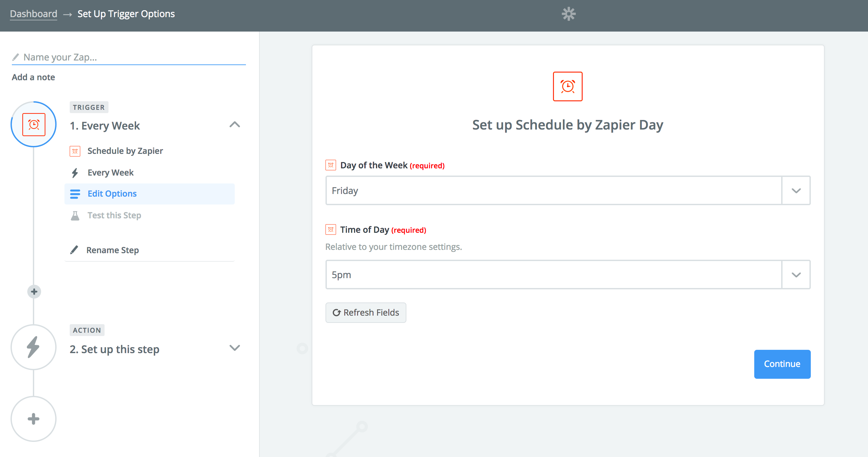This screenshot has width=868, height=457.
Task: Click the trigger alarm clock step icon
Action: click(34, 124)
